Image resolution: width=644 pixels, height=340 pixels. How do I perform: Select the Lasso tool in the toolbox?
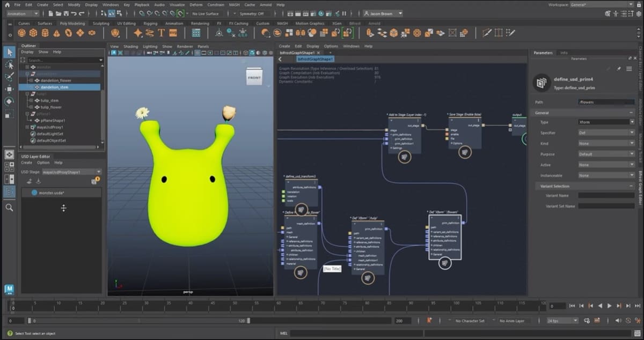(x=9, y=64)
